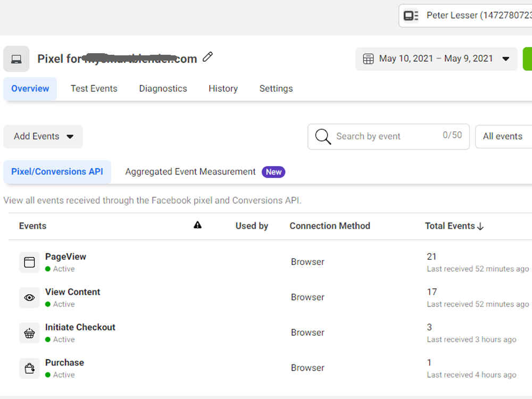Open the Diagnostics tab
The image size is (532, 399).
(x=163, y=88)
